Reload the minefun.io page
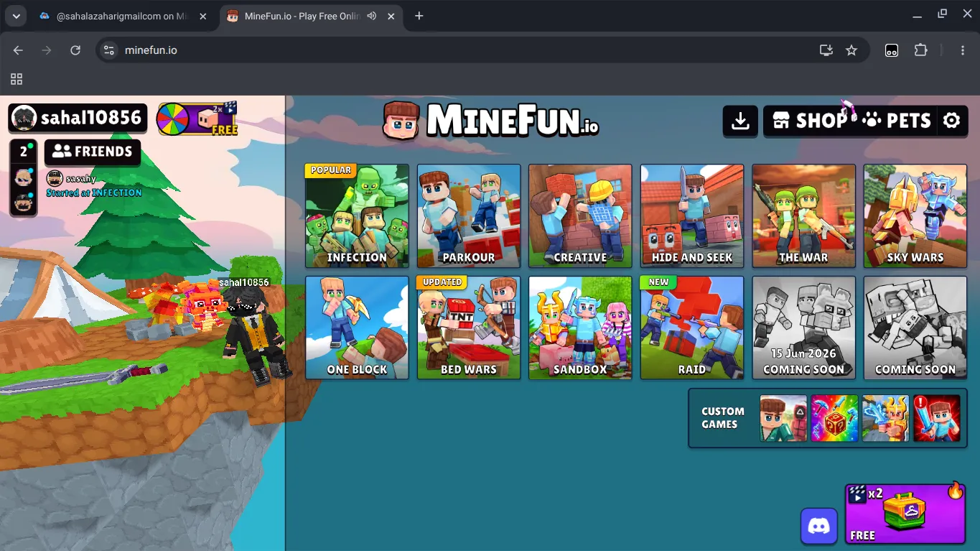The height and width of the screenshot is (551, 980). (75, 50)
